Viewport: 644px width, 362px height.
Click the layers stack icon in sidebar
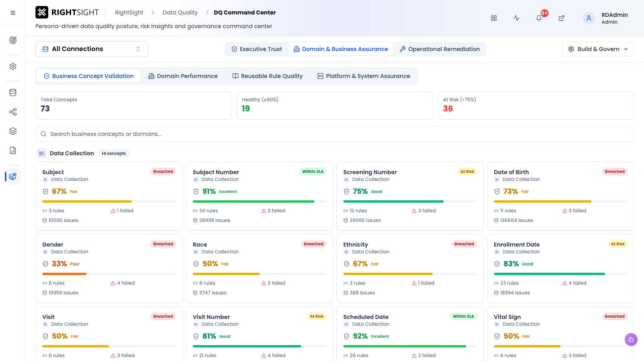click(13, 131)
